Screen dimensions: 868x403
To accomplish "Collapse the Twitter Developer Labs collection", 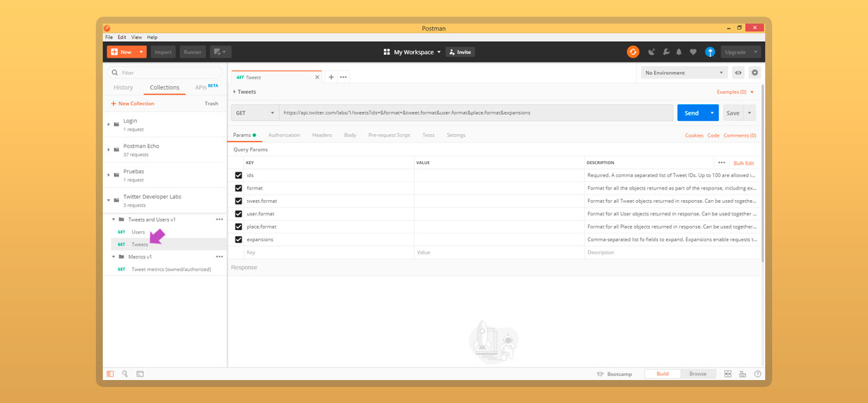I will (x=109, y=200).
